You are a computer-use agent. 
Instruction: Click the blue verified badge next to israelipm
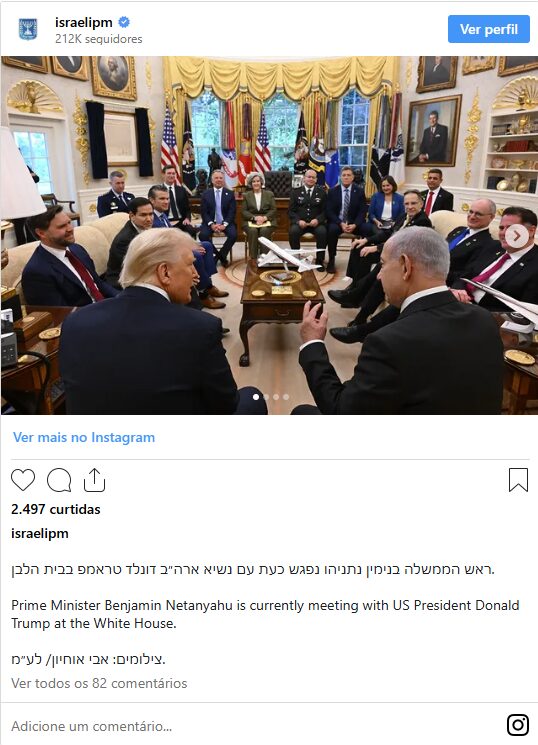coord(124,22)
